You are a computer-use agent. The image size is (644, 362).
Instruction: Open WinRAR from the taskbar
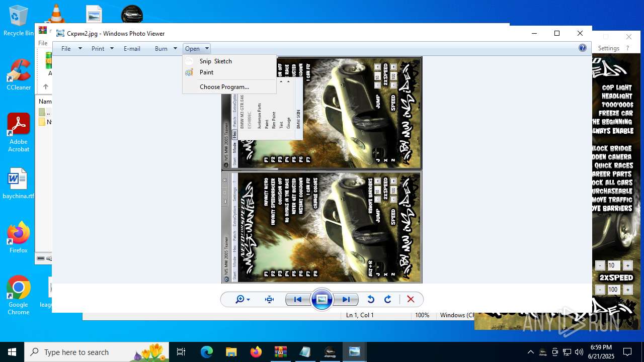[280, 352]
